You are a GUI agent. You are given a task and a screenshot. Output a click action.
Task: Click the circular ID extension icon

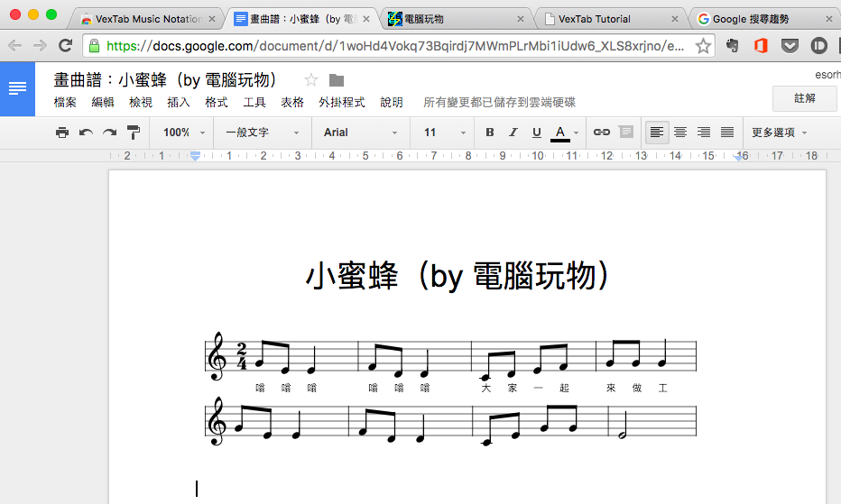(x=818, y=46)
